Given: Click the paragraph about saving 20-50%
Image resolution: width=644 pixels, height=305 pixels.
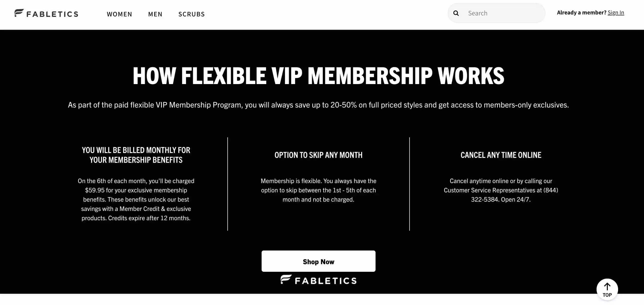Looking at the screenshot, I should tap(318, 105).
